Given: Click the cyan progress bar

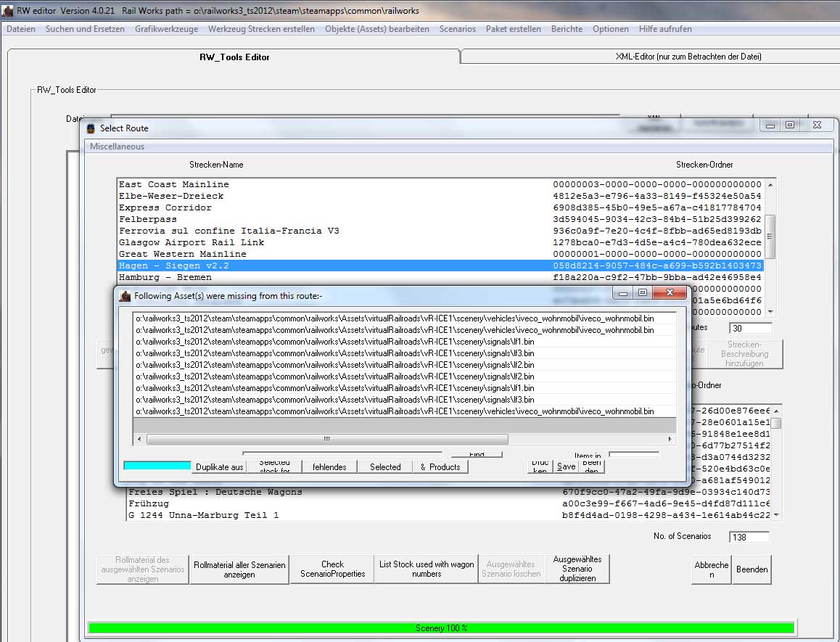Looking at the screenshot, I should click(x=157, y=466).
